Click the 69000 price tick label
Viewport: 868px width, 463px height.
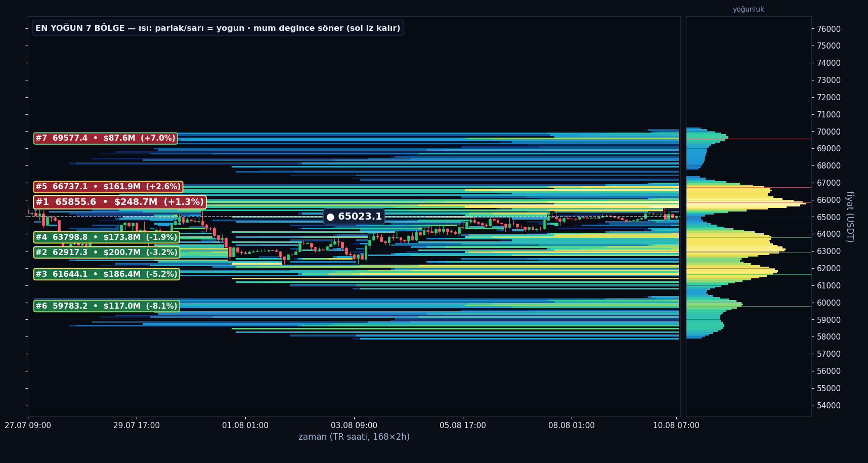point(829,148)
